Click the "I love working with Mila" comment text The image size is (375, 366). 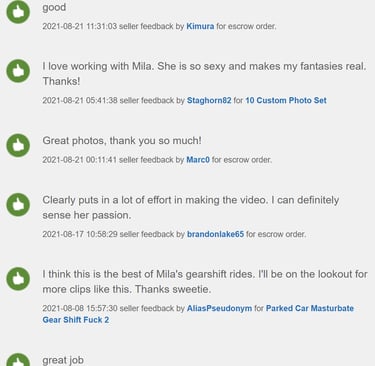[x=204, y=73]
